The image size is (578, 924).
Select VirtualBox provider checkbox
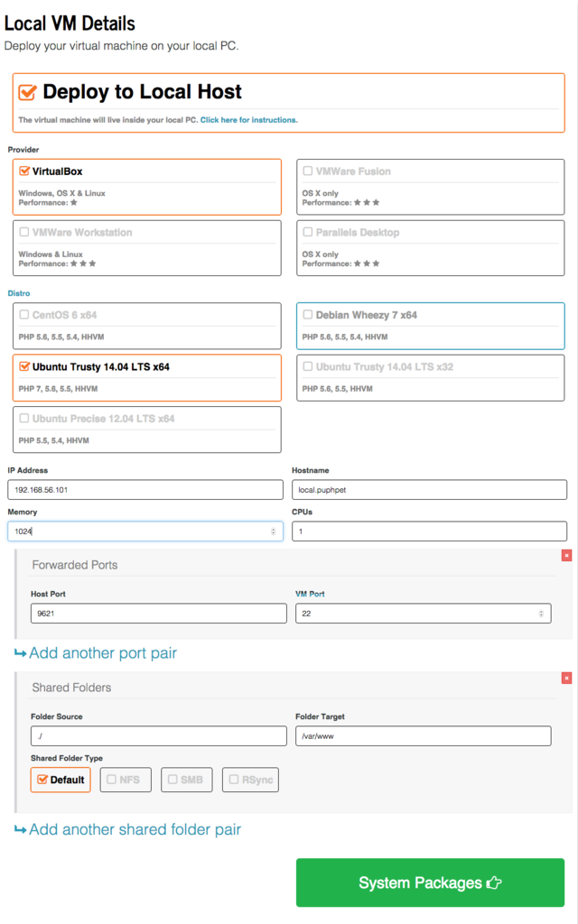pyautogui.click(x=24, y=171)
